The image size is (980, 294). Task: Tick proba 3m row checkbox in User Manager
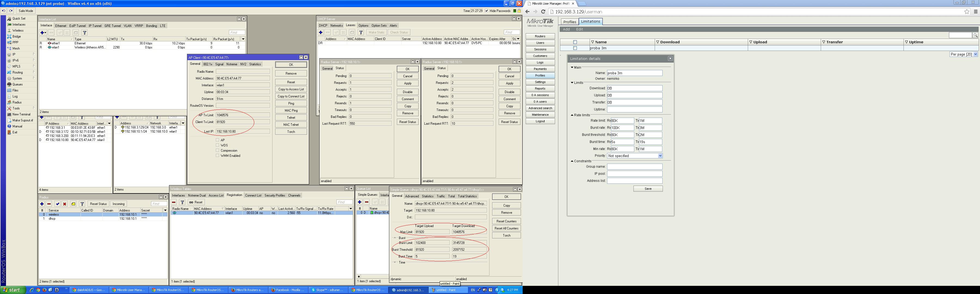575,48
